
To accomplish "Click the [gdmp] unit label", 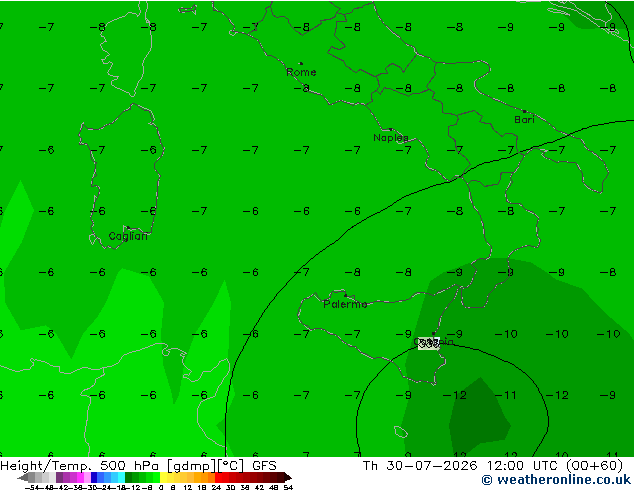I will pos(192,466).
